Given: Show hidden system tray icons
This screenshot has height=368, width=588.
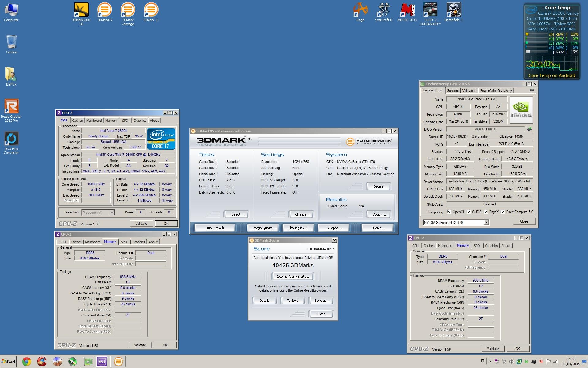Looking at the screenshot, I should pyautogui.click(x=490, y=362).
